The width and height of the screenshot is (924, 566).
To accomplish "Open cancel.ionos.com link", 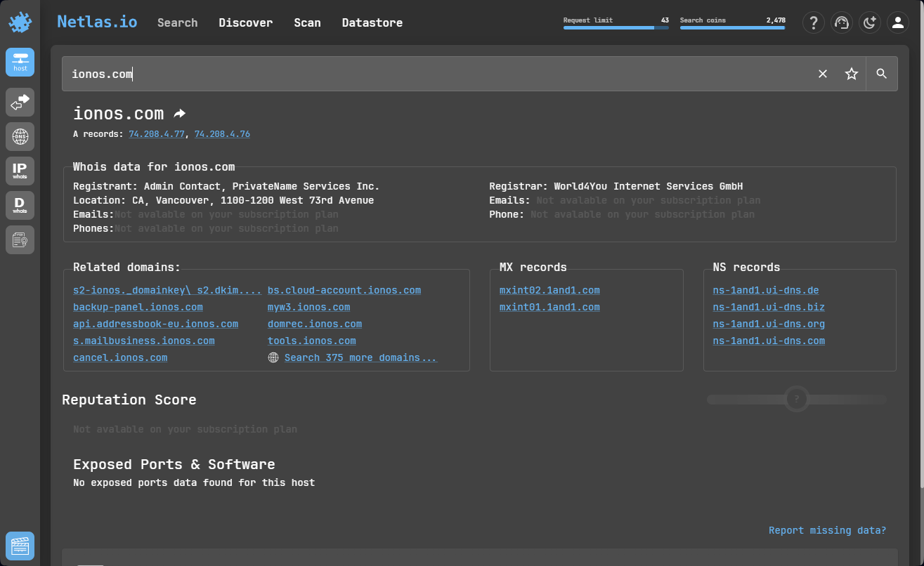I will (x=120, y=357).
